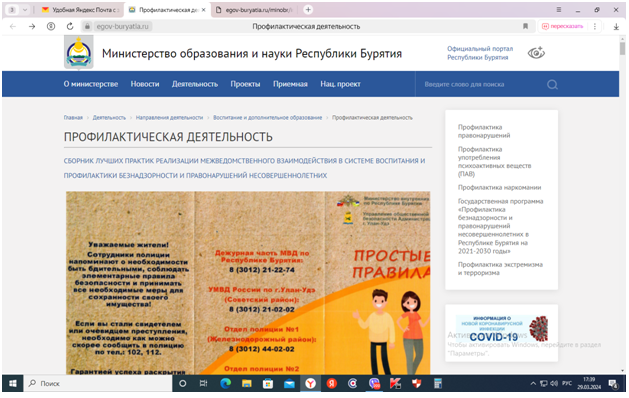Click the Buryatia coat of arms logo
Viewport: 629px width, 398px height.
click(x=79, y=53)
